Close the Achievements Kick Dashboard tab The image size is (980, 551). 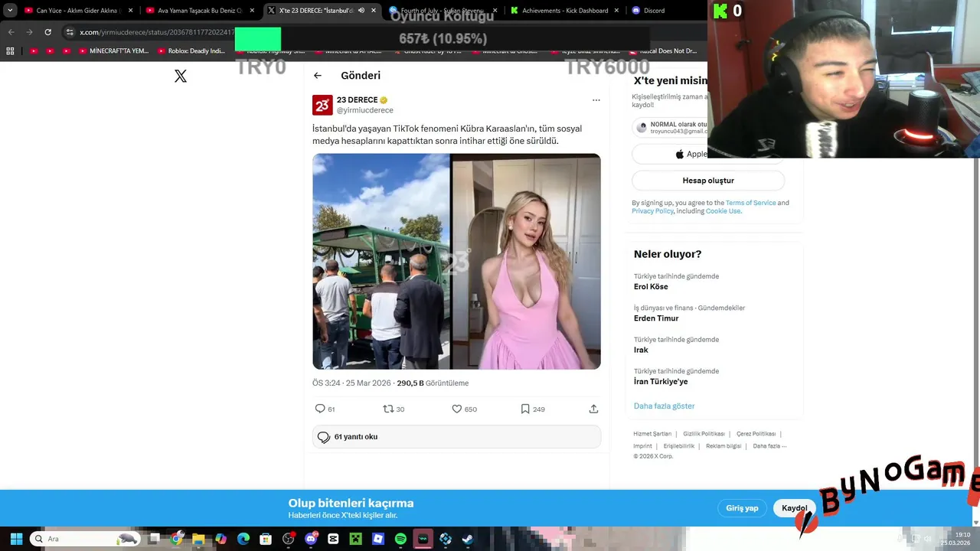tap(617, 11)
